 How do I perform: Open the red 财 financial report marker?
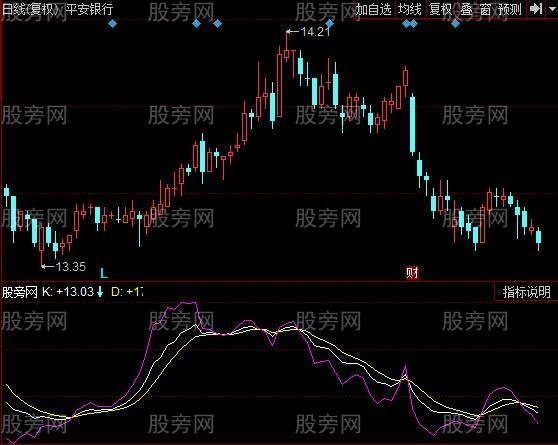click(x=412, y=273)
